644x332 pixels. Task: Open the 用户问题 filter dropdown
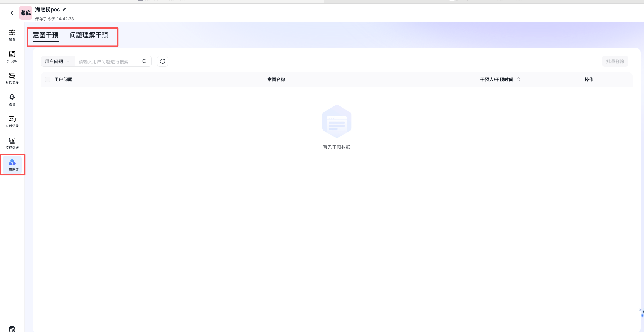(57, 61)
